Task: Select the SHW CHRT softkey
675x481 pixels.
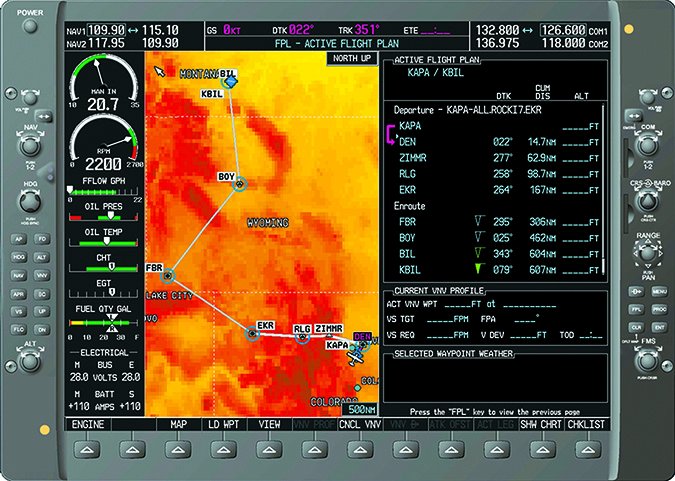Action: coord(541,425)
